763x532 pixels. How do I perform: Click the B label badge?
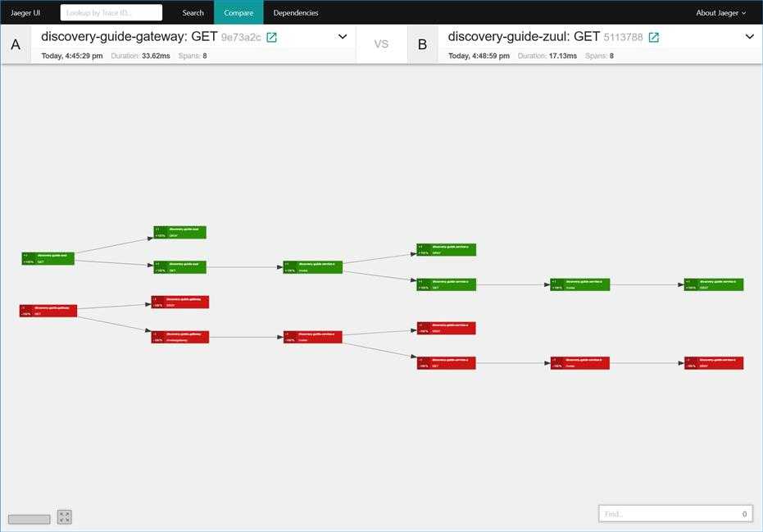422,44
